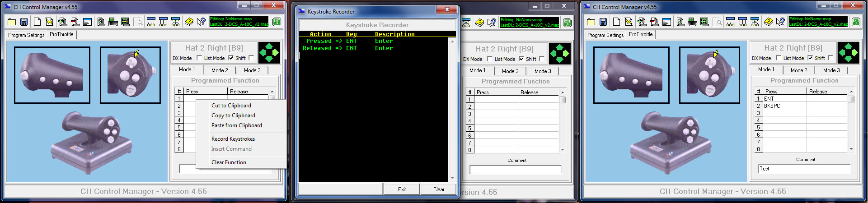Toggle the DX Mode checkbox in the right window

pyautogui.click(x=779, y=58)
